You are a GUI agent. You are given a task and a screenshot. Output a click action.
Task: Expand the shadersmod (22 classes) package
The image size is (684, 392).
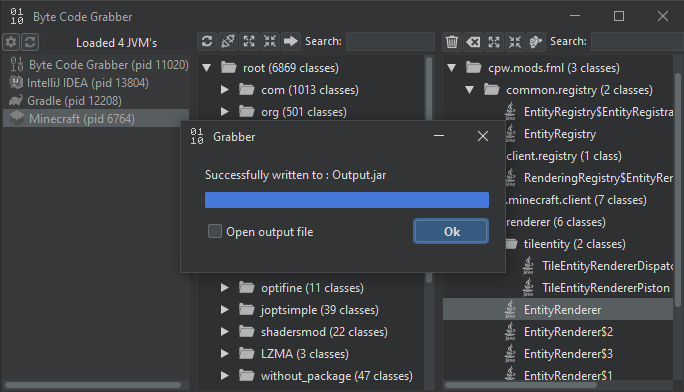(225, 332)
